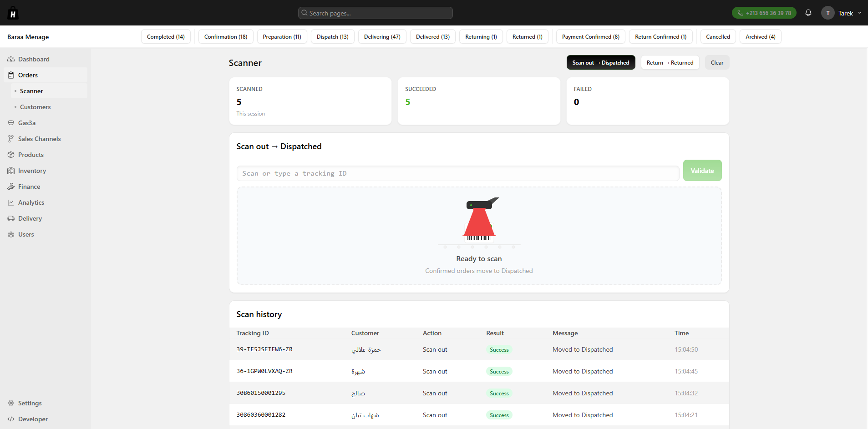Click tracking ID 30860150001295
Image resolution: width=868 pixels, height=429 pixels.
(261, 393)
